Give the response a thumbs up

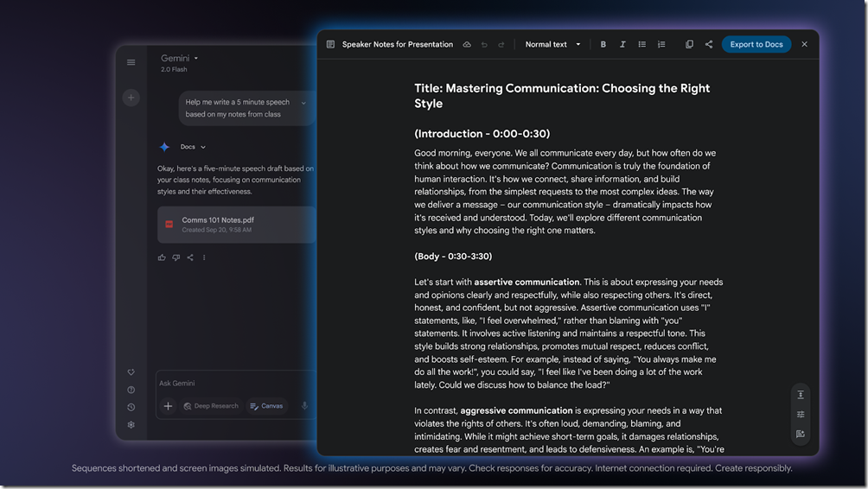pos(162,257)
